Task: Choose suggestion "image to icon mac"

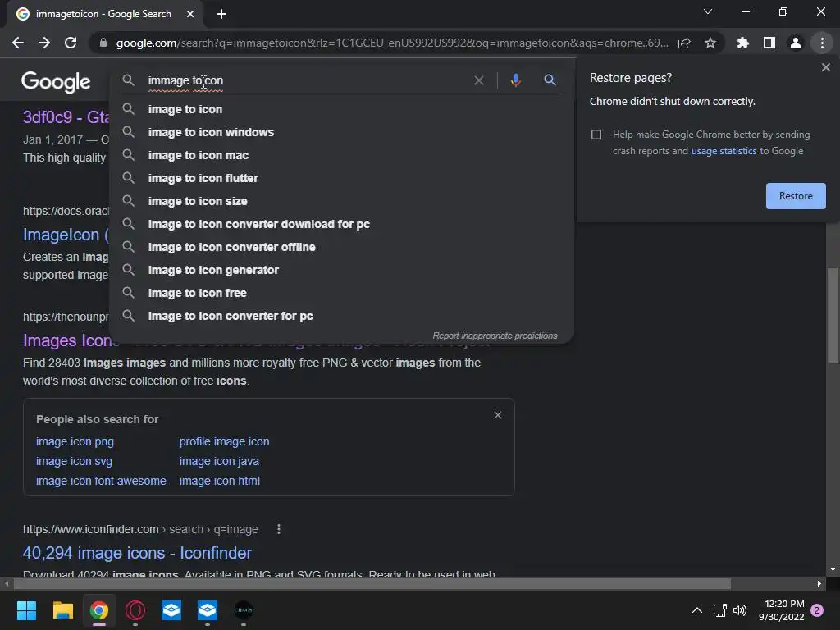Action: coord(341,155)
